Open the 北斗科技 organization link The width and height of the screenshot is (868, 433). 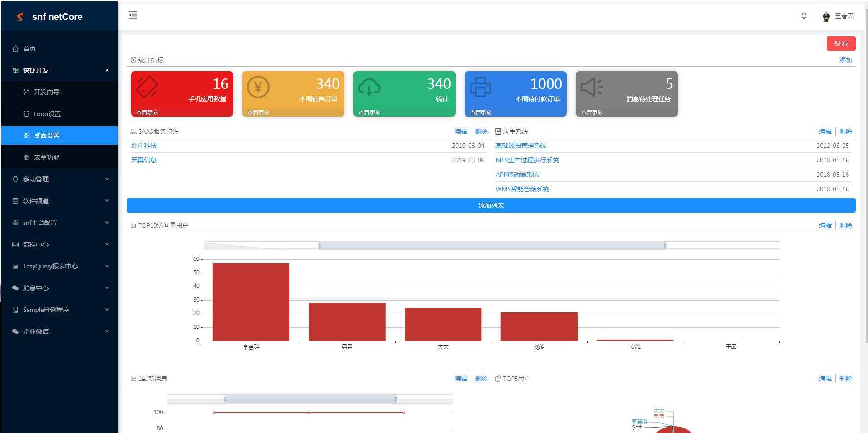point(144,146)
